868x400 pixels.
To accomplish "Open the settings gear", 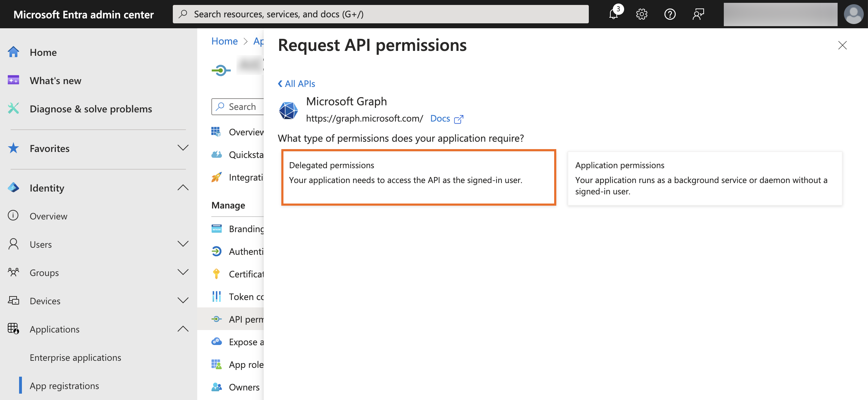I will (641, 14).
